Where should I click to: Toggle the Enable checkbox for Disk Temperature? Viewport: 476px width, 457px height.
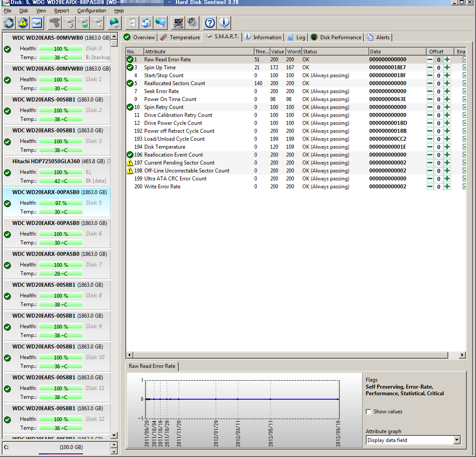464,147
